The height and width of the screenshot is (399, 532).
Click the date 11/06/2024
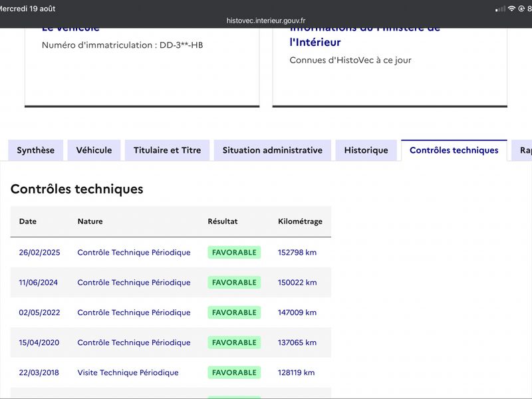click(x=39, y=283)
